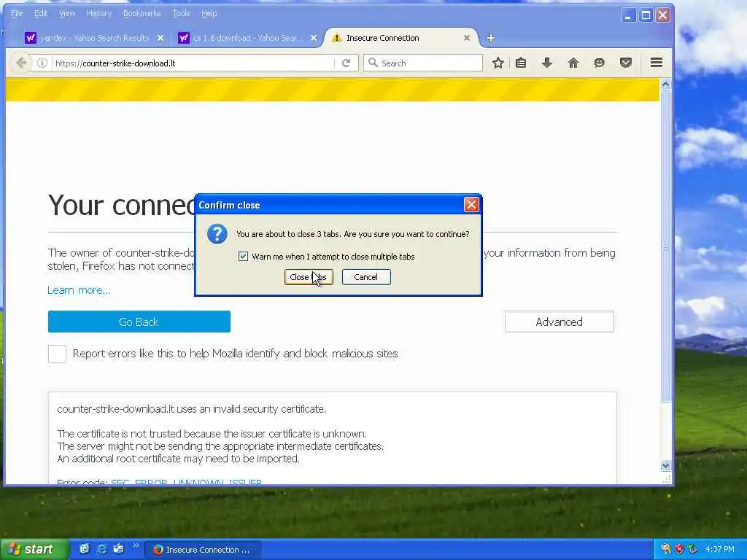The image size is (747, 560).
Task: Click the tray icon next to the clock
Action: (693, 549)
